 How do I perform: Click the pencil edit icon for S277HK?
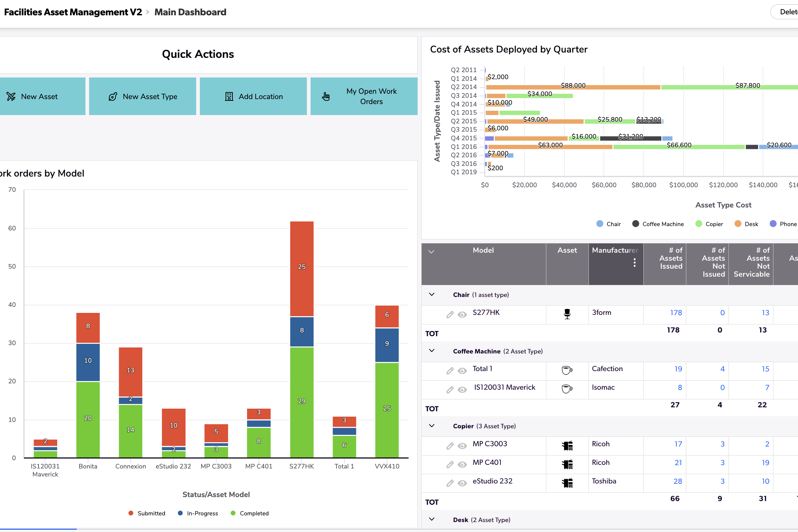[x=450, y=315]
